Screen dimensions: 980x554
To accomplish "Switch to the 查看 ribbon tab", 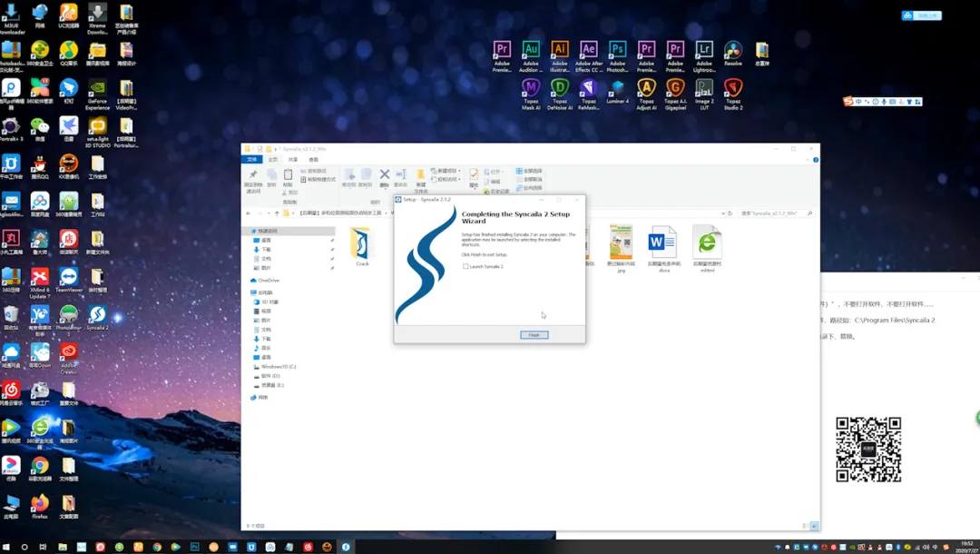I will (314, 159).
